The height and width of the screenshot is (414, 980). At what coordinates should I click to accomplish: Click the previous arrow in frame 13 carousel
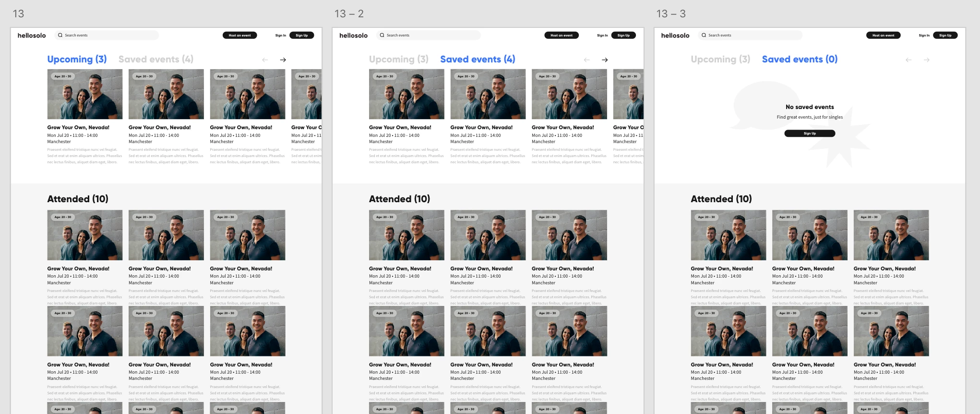(265, 60)
